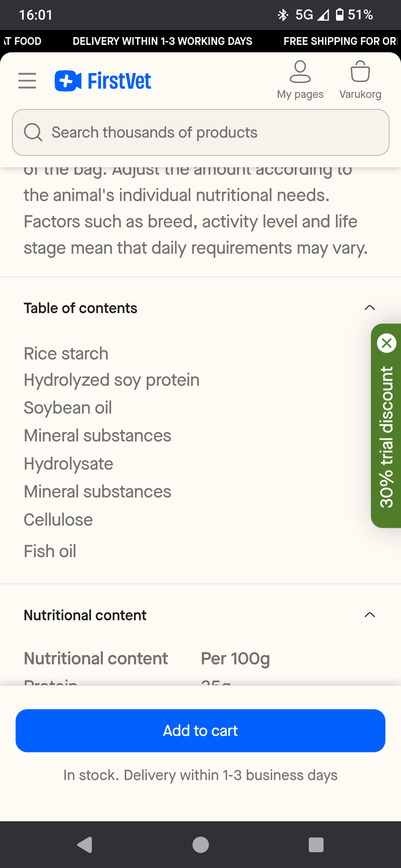Close the 30% trial discount banner
Image resolution: width=401 pixels, height=868 pixels.
pos(387,343)
